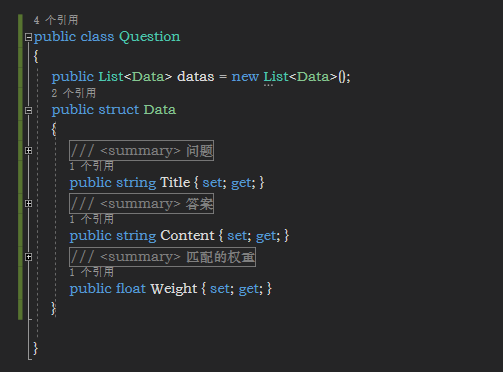Collapse the Question class outline box

click(29, 37)
